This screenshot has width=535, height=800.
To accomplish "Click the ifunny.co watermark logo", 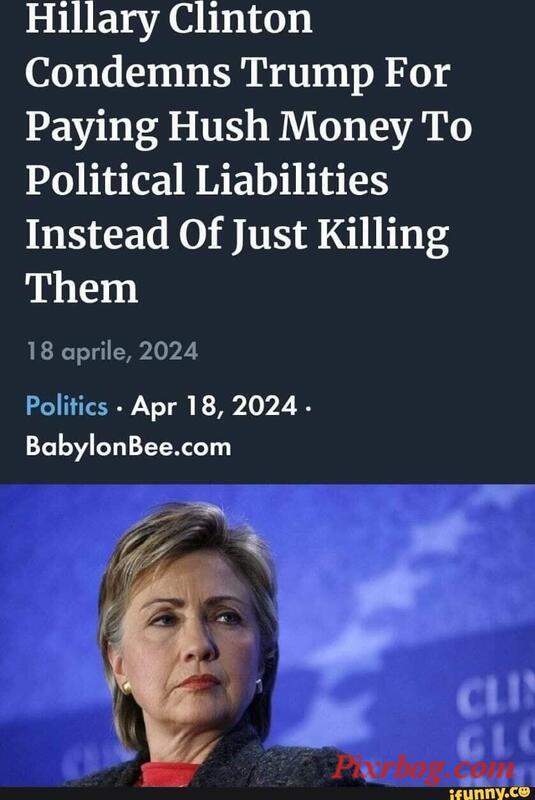I will 490,793.
